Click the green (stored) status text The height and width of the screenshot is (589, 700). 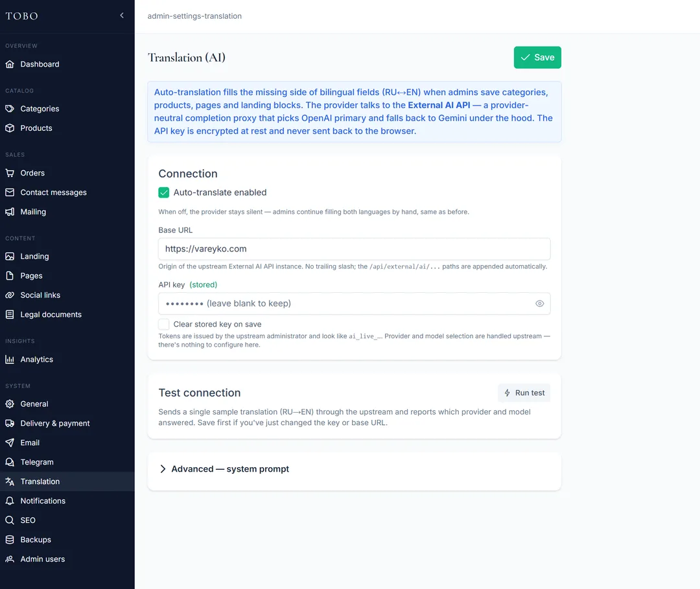tap(203, 284)
